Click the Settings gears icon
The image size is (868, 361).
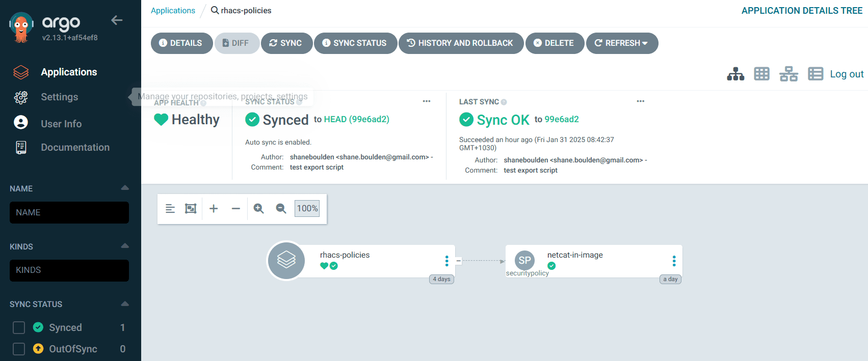pyautogui.click(x=21, y=97)
